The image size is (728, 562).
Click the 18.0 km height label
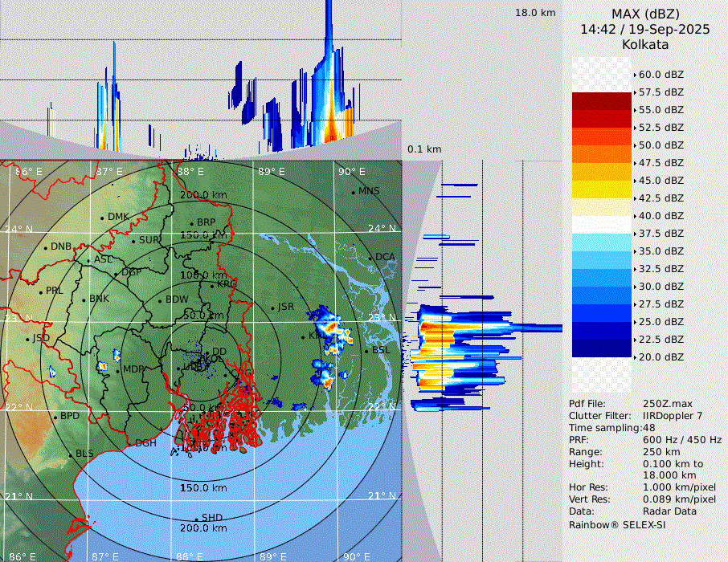535,13
